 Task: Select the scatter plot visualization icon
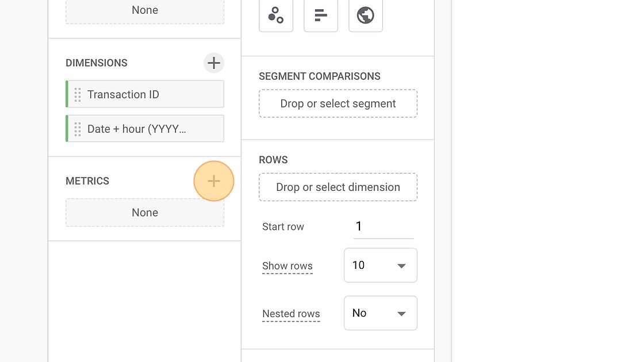click(276, 16)
